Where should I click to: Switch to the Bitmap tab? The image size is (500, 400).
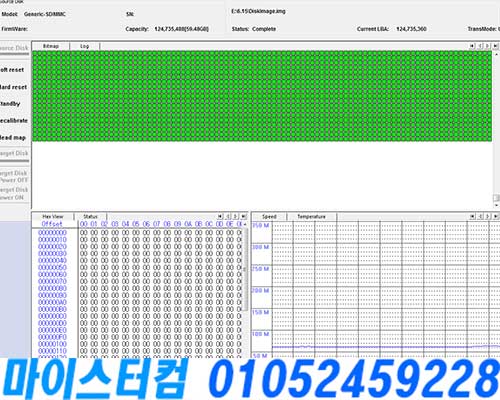pyautogui.click(x=51, y=46)
